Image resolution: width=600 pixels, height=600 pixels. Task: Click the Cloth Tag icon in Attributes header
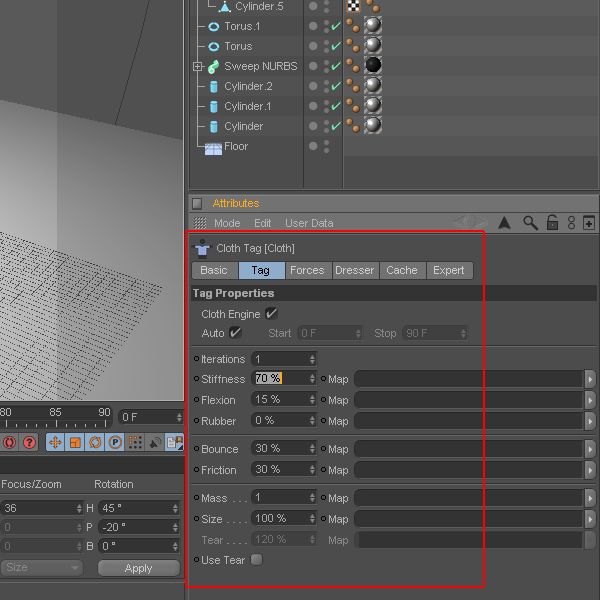tap(202, 249)
